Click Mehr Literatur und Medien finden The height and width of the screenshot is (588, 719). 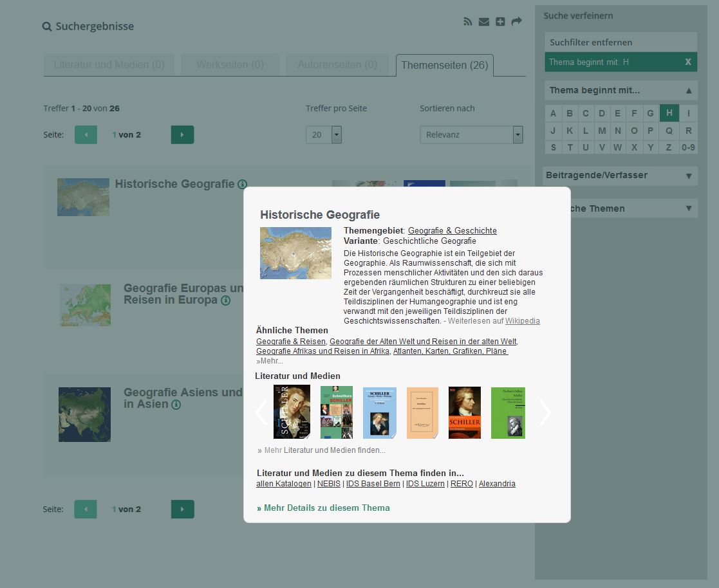[322, 450]
